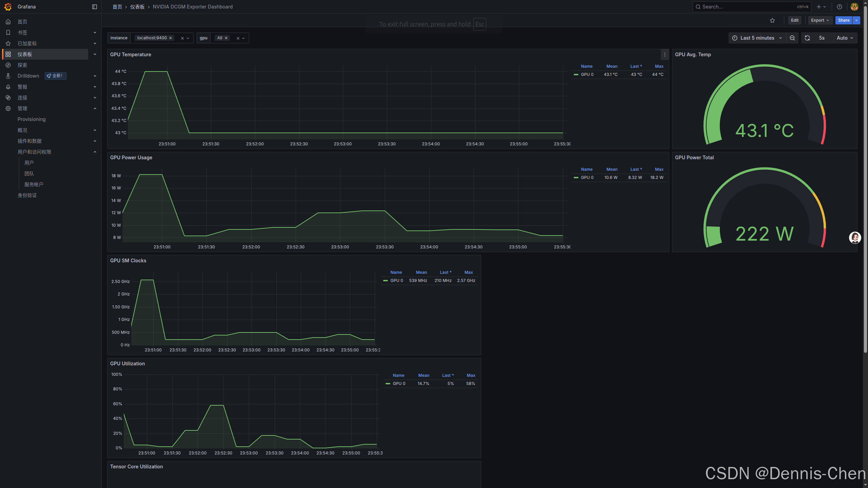Click the Edit dashboard button
The height and width of the screenshot is (488, 868).
[x=794, y=20]
